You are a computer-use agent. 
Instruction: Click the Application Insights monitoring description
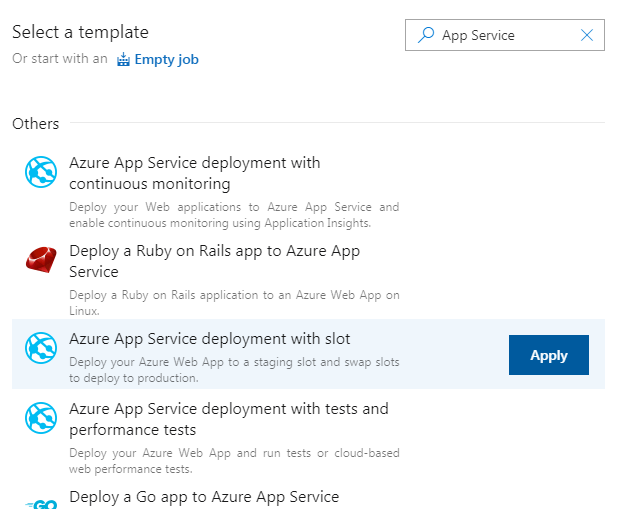234,215
